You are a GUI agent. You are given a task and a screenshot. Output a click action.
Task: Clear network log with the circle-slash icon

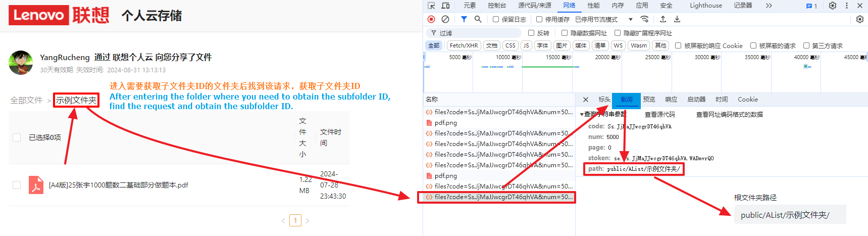[x=445, y=19]
